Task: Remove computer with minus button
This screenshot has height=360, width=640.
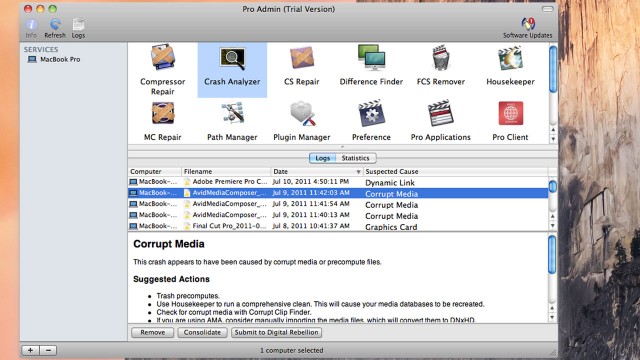Action: click(x=48, y=350)
